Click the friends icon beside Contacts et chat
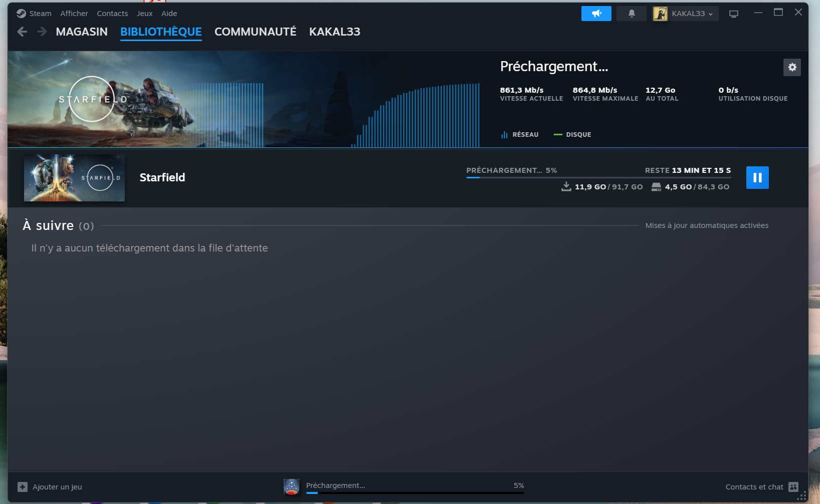Image resolution: width=820 pixels, height=504 pixels. 793,487
